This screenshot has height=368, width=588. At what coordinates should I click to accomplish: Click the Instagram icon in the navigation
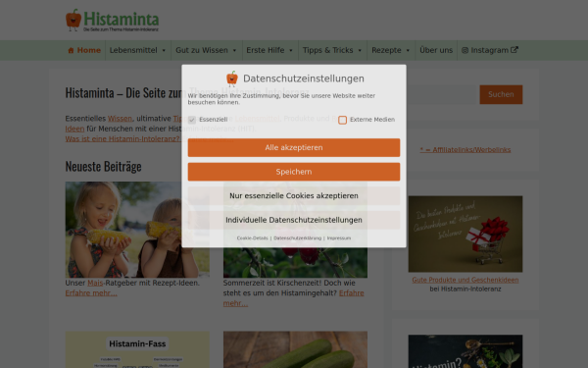pyautogui.click(x=465, y=50)
